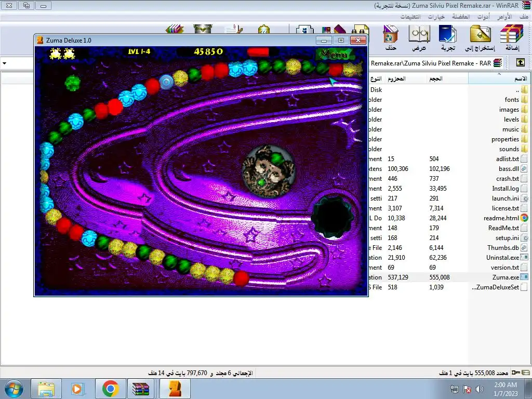Shoot at the gray ringed ball in chain
The height and width of the screenshot is (399, 532).
click(166, 82)
